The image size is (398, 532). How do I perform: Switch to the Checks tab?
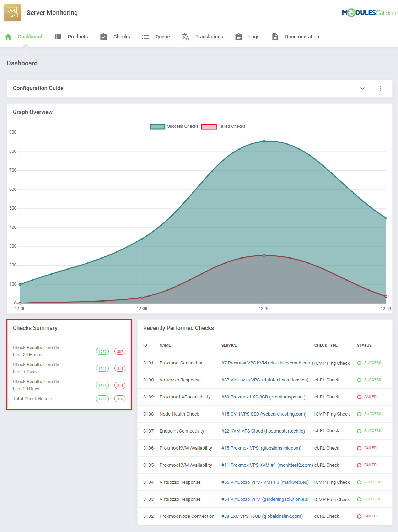(122, 37)
